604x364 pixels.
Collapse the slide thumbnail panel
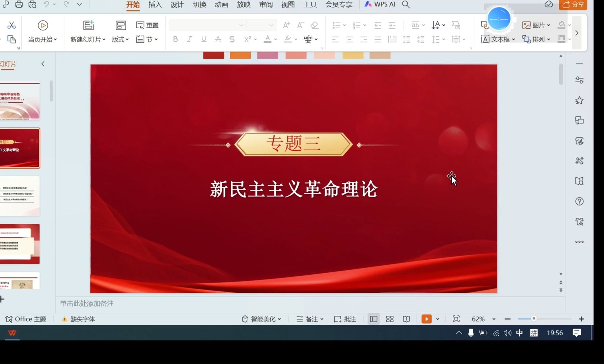point(43,64)
